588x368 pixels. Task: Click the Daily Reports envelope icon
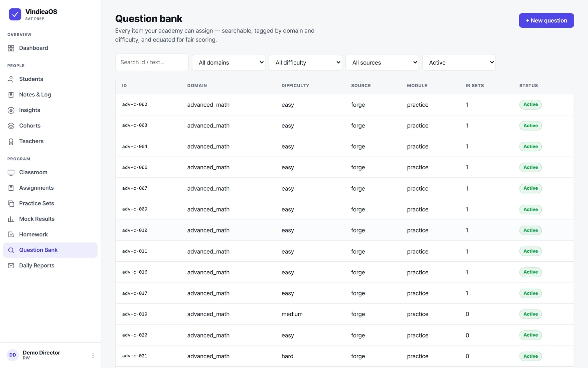click(11, 266)
